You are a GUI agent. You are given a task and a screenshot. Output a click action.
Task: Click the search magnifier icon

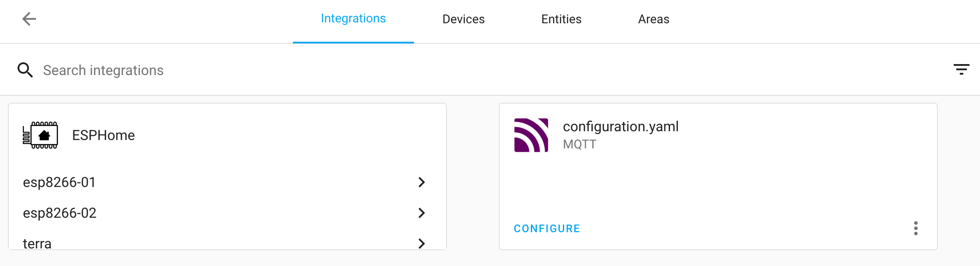25,70
